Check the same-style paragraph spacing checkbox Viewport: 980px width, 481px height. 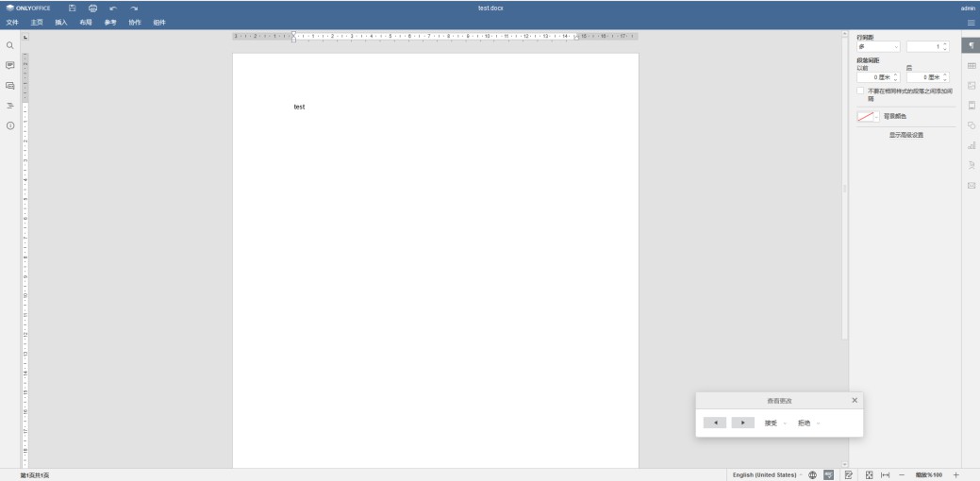(x=860, y=91)
